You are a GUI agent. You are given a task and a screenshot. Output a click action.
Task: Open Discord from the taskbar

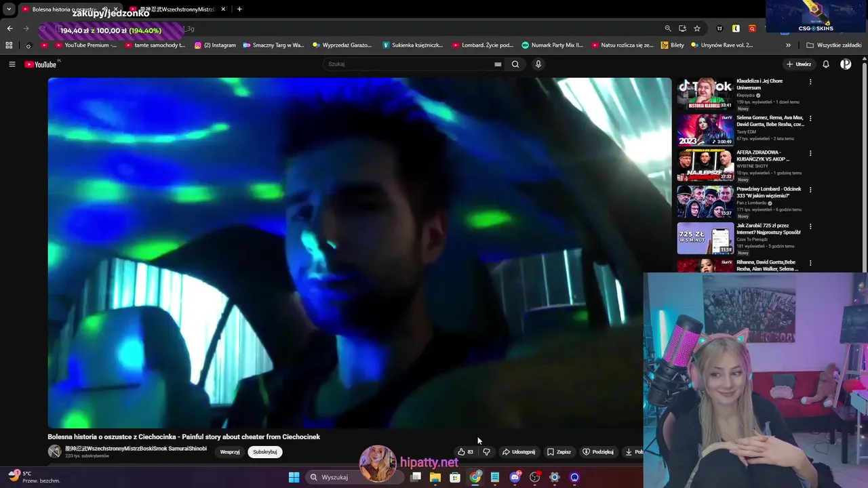pos(515,477)
